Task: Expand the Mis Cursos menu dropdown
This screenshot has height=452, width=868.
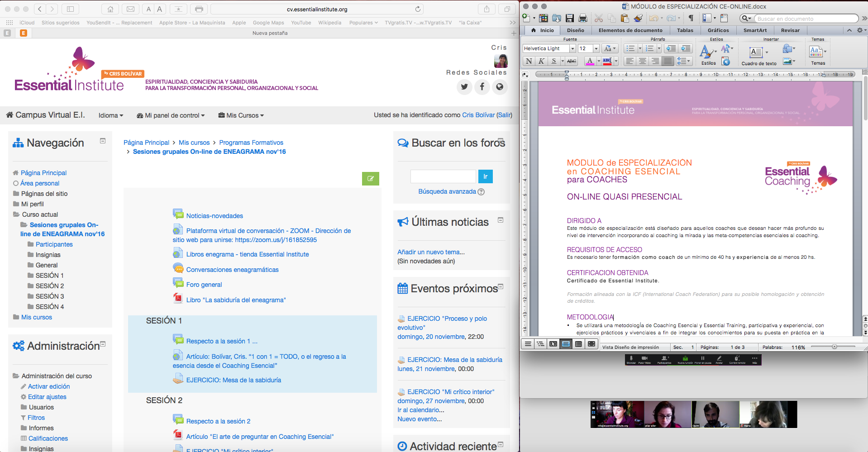Action: click(241, 115)
